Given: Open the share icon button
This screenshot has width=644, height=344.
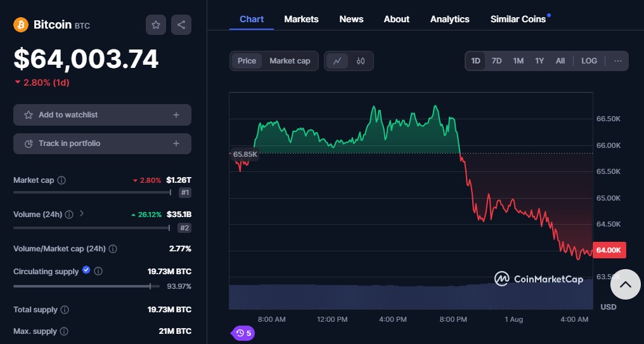Looking at the screenshot, I should (x=181, y=25).
